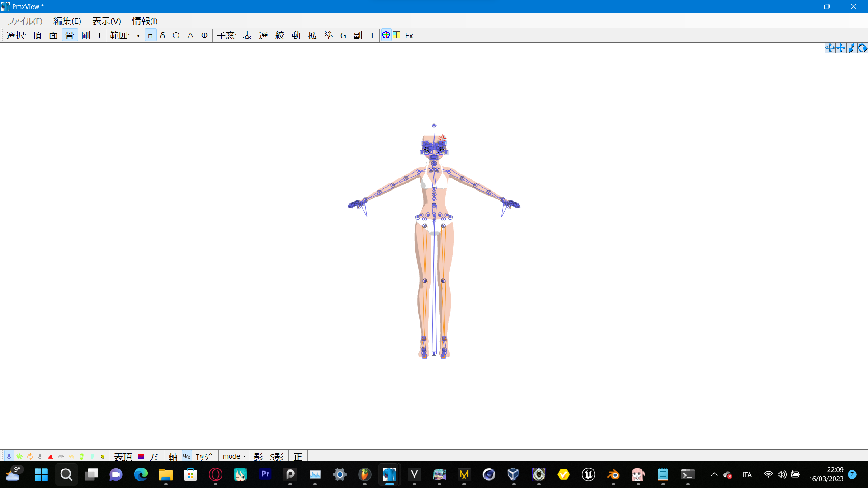Open the 絞 filter sub-window
The width and height of the screenshot is (868, 488).
point(280,35)
